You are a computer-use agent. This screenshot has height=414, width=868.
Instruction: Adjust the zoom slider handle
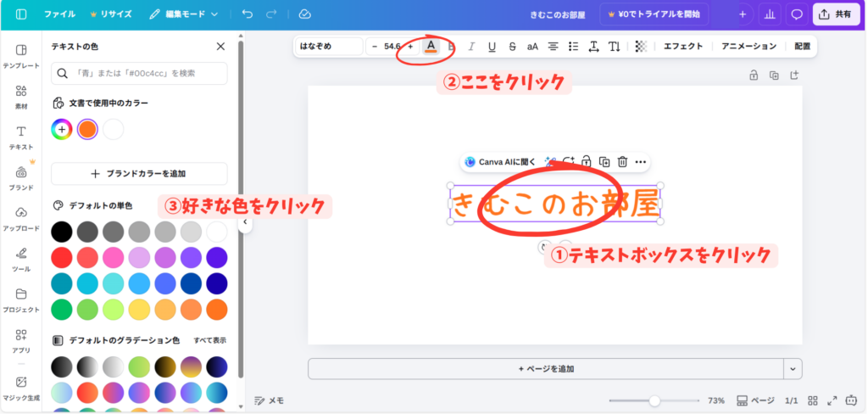click(x=655, y=400)
